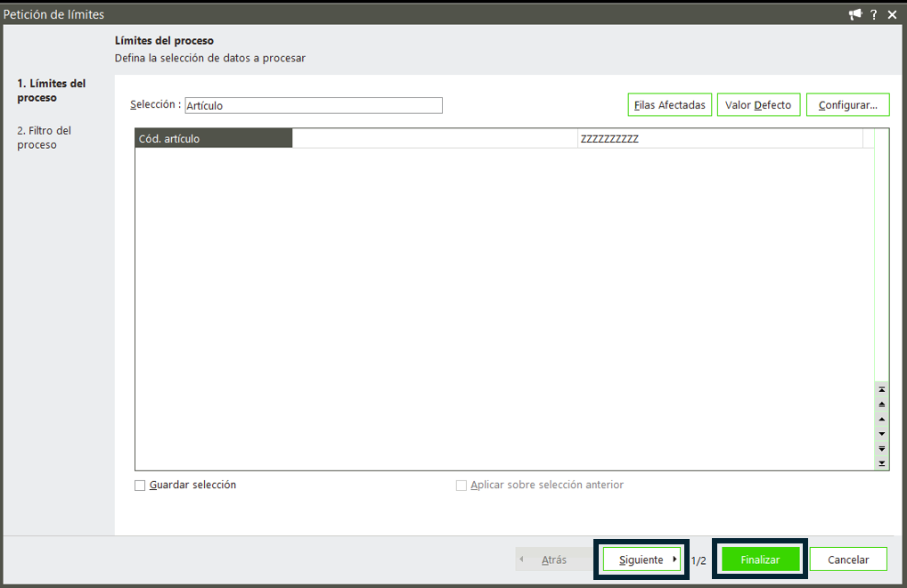This screenshot has height=588, width=907.
Task: Click the ZZZZZZZZZZ upper limit cell
Action: coord(720,138)
